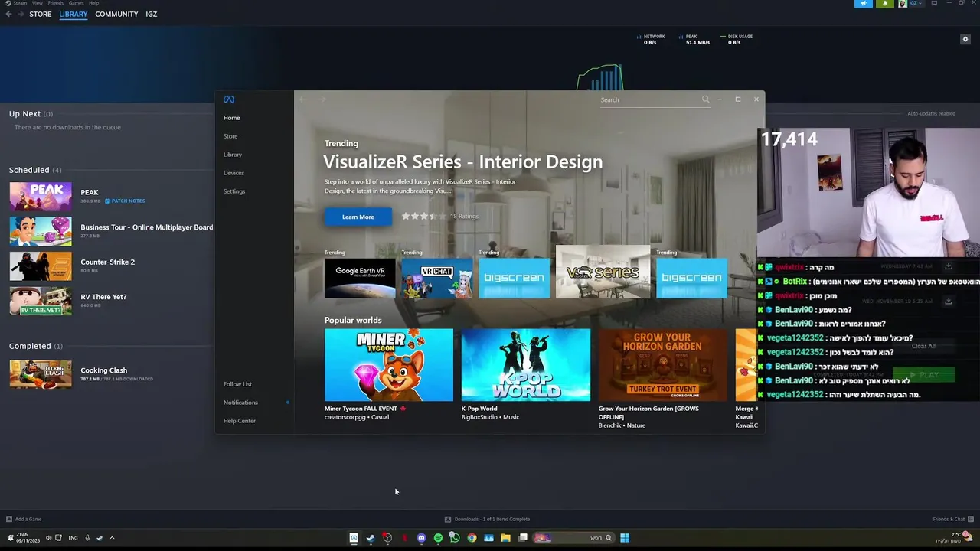The width and height of the screenshot is (980, 551).
Task: Select Store in Meta sidebar
Action: click(x=230, y=136)
